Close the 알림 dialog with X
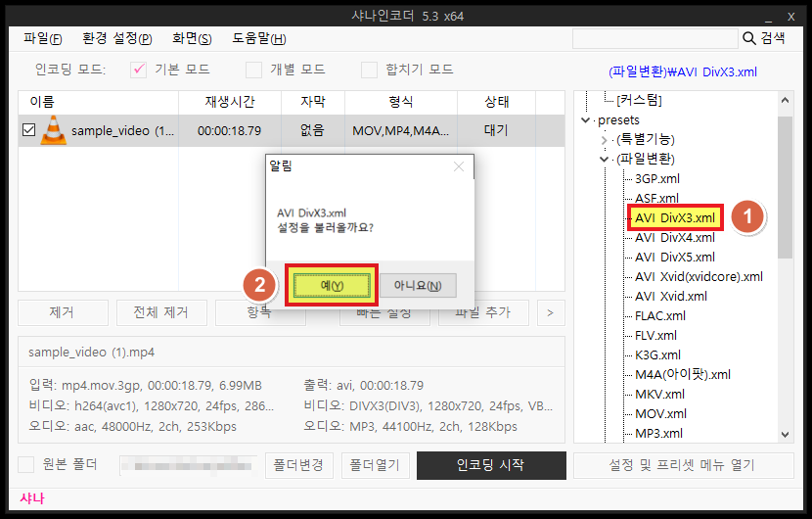 pos(458,166)
